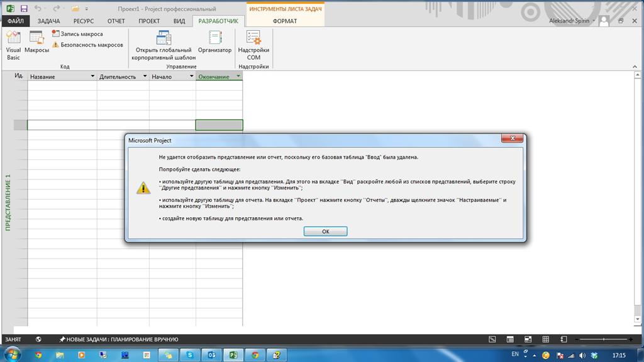The width and height of the screenshot is (644, 362).
Task: Open Надстройки COM dialog
Action: click(x=253, y=46)
